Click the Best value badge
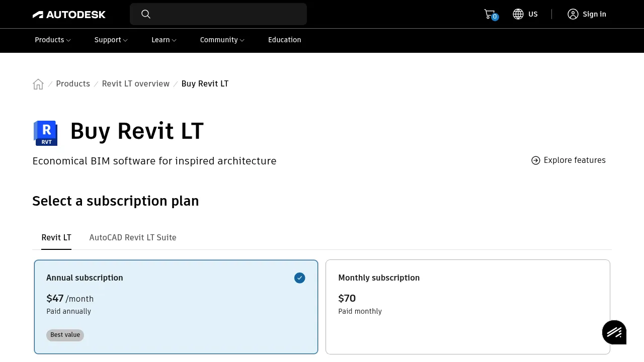 [65, 335]
